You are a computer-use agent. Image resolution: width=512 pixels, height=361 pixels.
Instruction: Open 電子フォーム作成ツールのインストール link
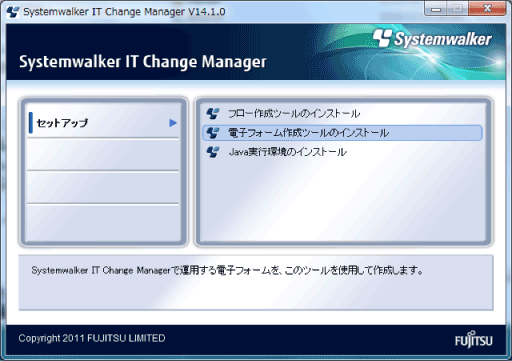pos(308,133)
